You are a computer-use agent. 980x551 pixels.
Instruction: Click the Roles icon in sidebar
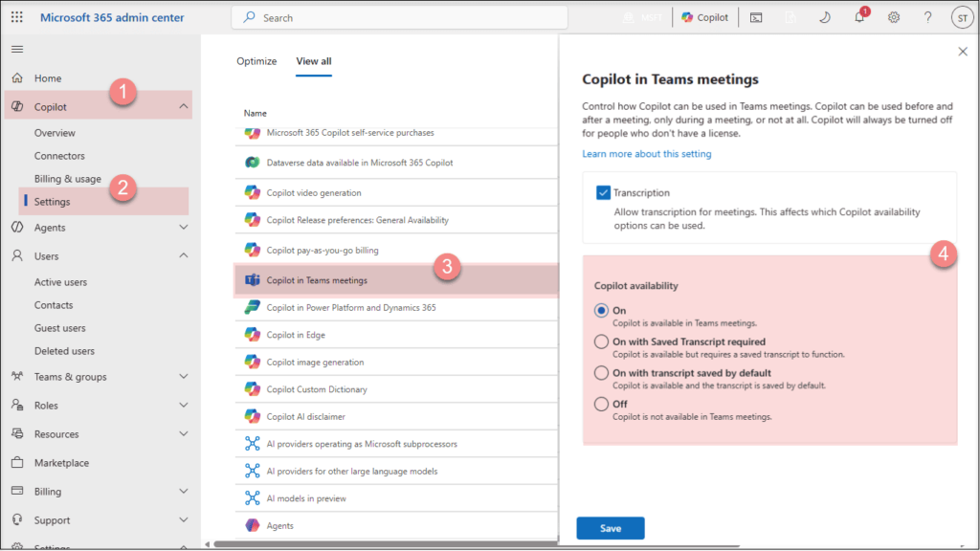tap(17, 405)
